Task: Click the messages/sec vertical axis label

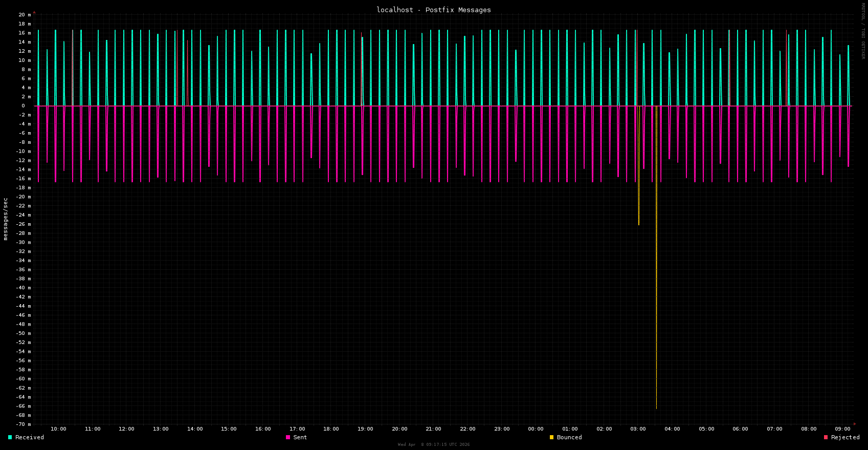Action: click(x=6, y=219)
